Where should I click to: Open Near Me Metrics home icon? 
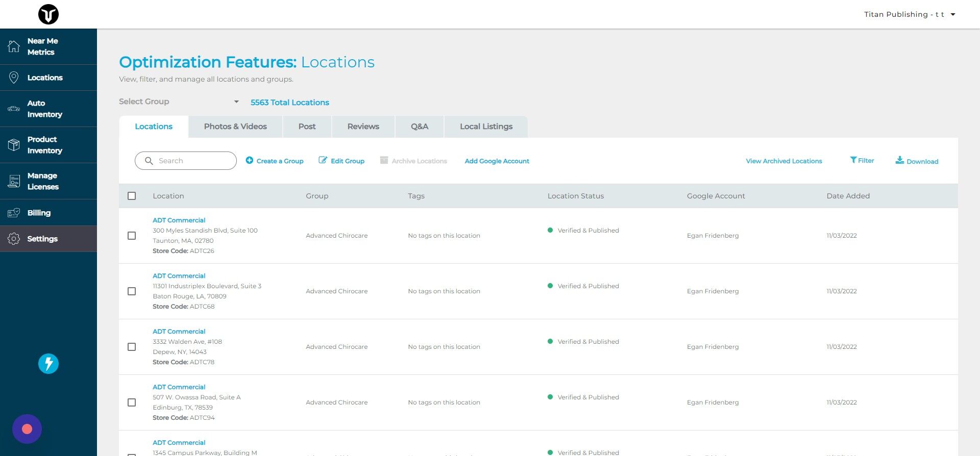14,46
